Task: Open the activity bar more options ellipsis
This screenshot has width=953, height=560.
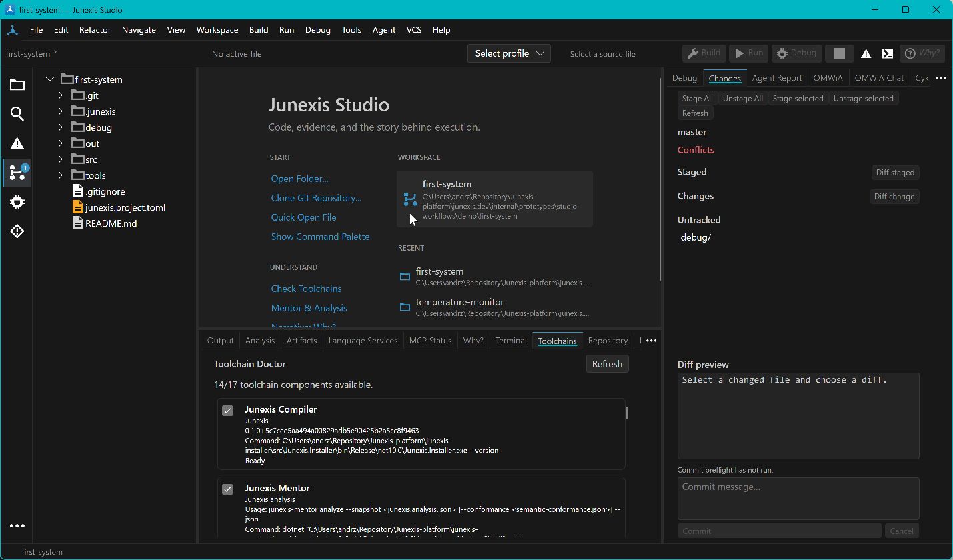Action: 17,525
